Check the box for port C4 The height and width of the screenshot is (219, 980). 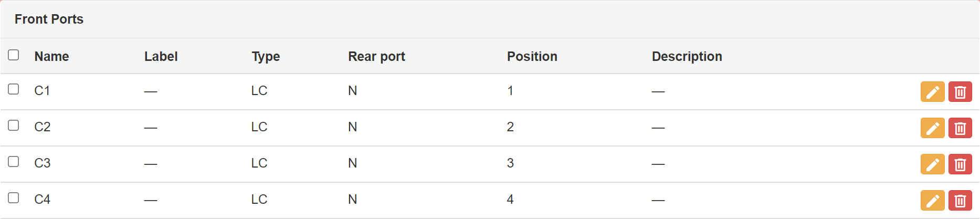[x=14, y=197]
